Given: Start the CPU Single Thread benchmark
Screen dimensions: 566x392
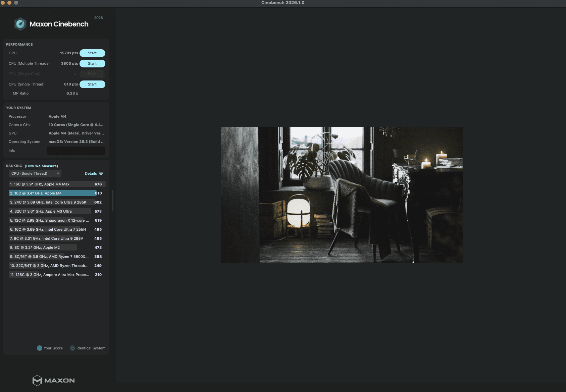Looking at the screenshot, I should (92, 84).
